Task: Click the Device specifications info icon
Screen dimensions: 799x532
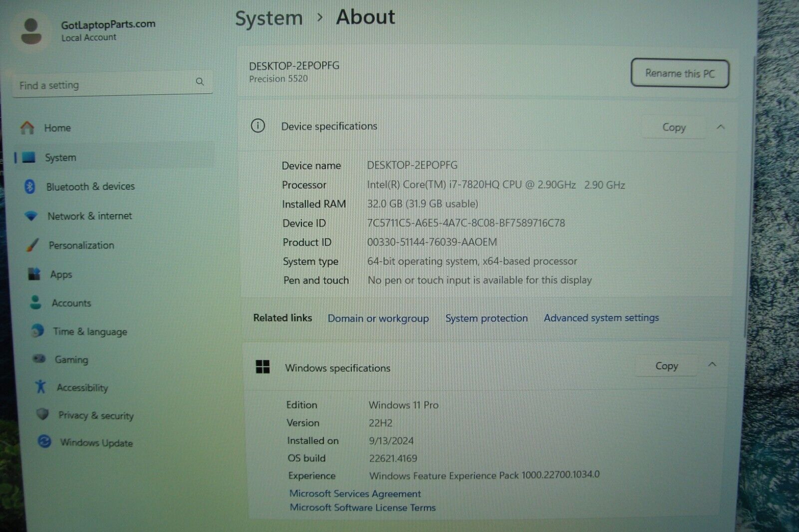Action: click(258, 126)
